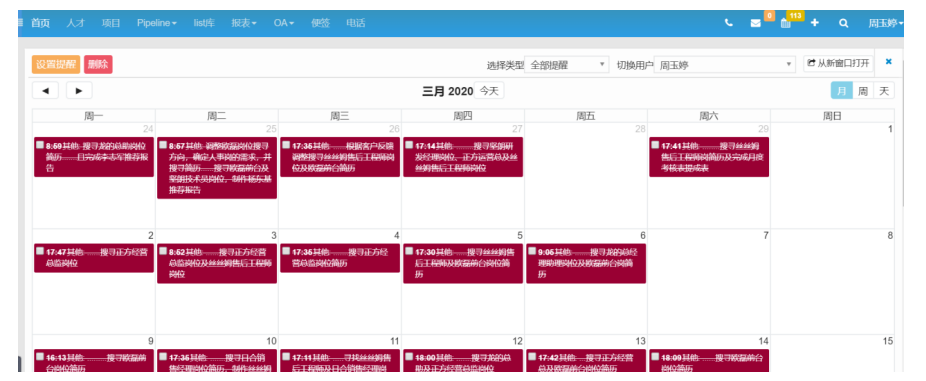Click the plus add icon in top bar
Viewport: 926px width, 381px height.
click(815, 23)
